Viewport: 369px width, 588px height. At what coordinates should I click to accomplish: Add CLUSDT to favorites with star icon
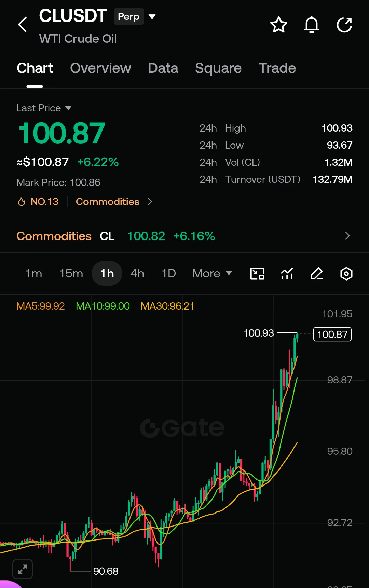[278, 25]
